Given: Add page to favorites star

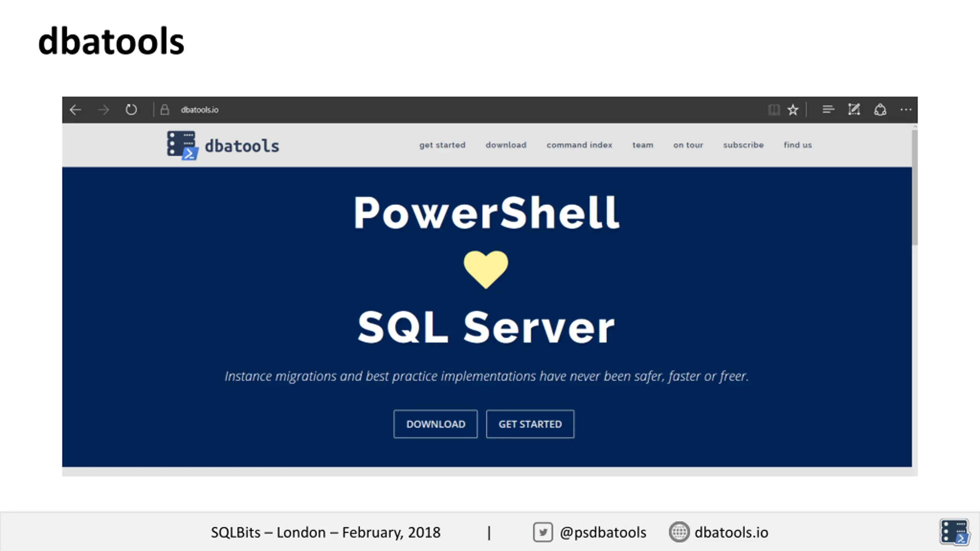Looking at the screenshot, I should [x=793, y=110].
